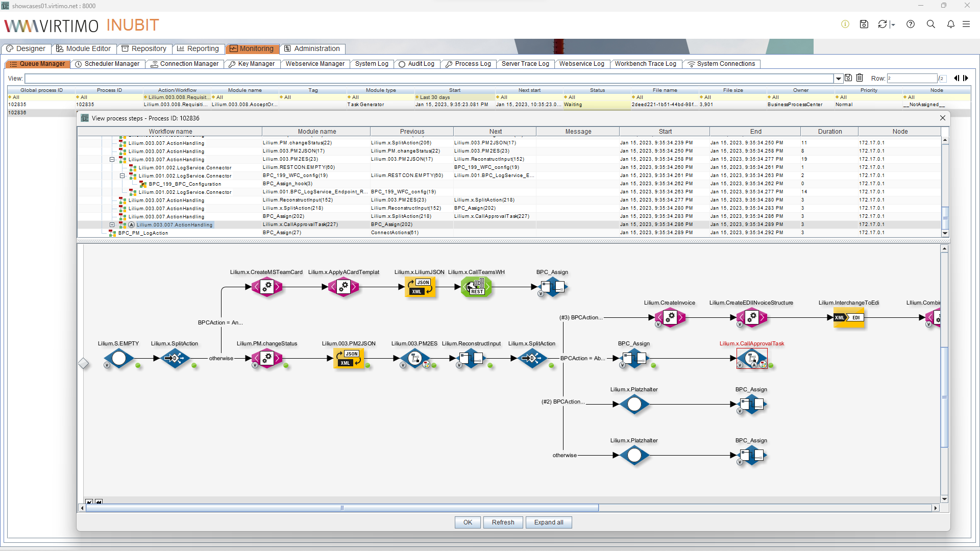
Task: Click the Lilium.x.LiliumJSON XML converter module icon
Action: (x=420, y=287)
